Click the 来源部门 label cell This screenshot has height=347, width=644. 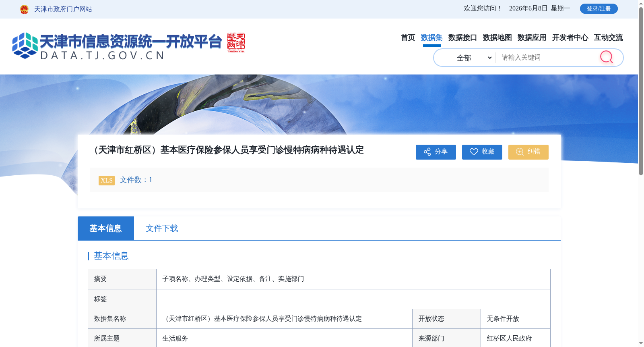pos(446,338)
